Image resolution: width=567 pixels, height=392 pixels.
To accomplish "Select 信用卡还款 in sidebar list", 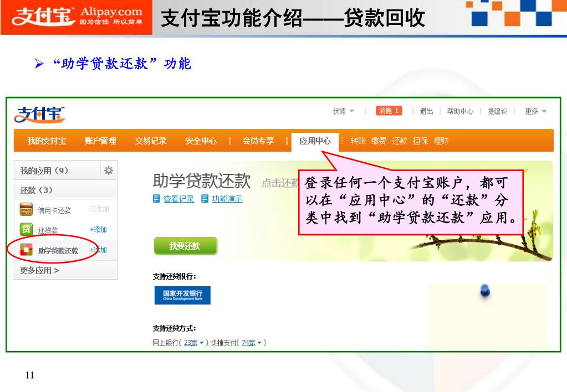I will pyautogui.click(x=54, y=210).
